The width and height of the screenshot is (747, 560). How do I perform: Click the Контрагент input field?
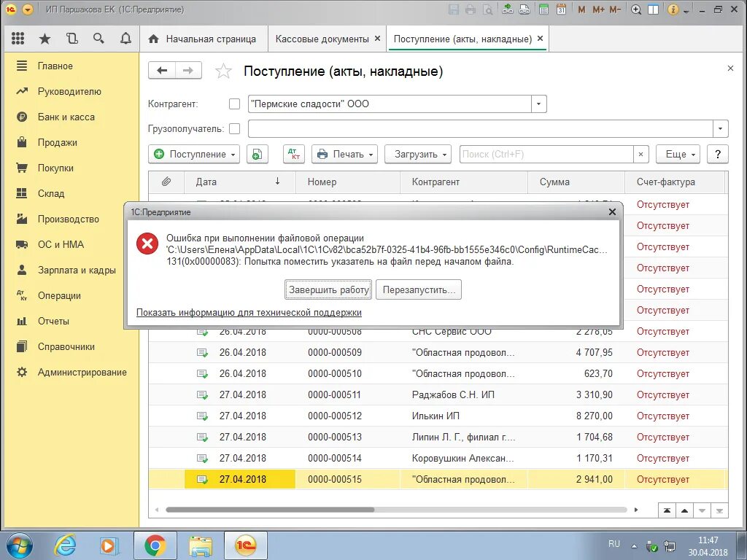(x=390, y=104)
